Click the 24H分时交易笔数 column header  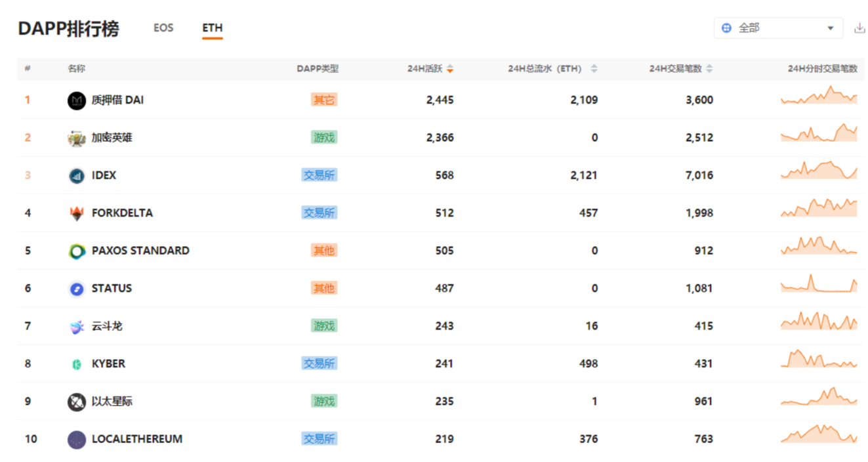coord(823,69)
